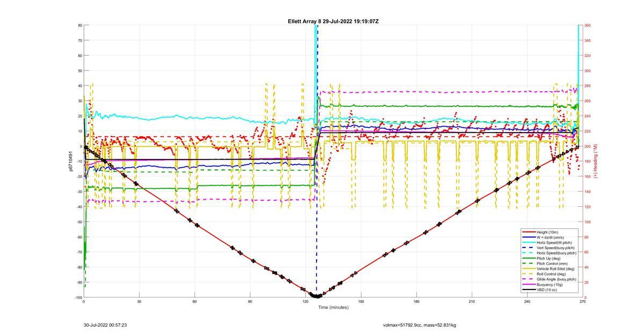The width and height of the screenshot is (644, 334).
Task: Click the right heading axis tick label '40'
Action: click(x=587, y=267)
